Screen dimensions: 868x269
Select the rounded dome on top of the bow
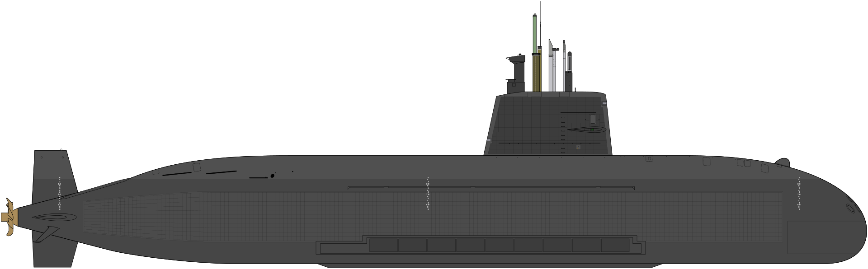click(783, 162)
